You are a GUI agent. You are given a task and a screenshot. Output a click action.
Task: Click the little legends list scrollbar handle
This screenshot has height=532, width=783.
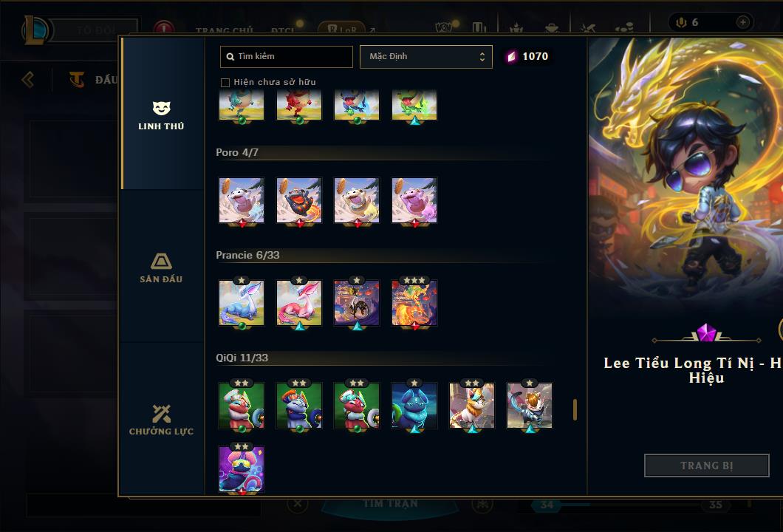pyautogui.click(x=575, y=409)
